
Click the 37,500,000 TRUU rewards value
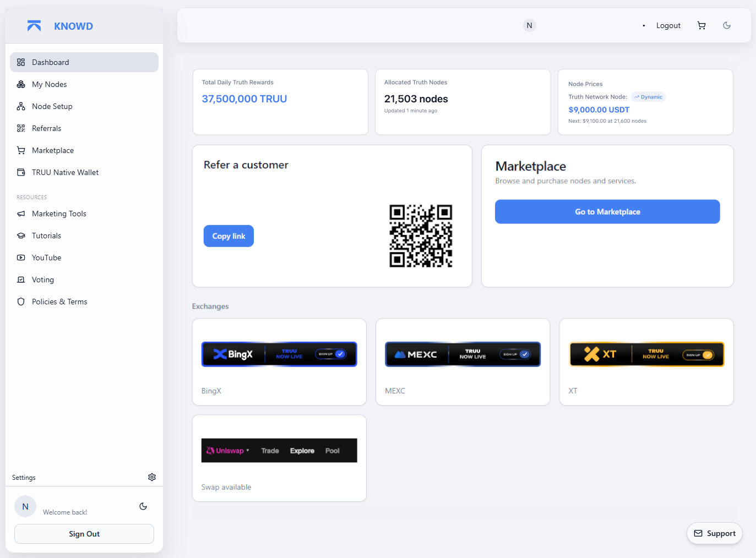tap(244, 99)
